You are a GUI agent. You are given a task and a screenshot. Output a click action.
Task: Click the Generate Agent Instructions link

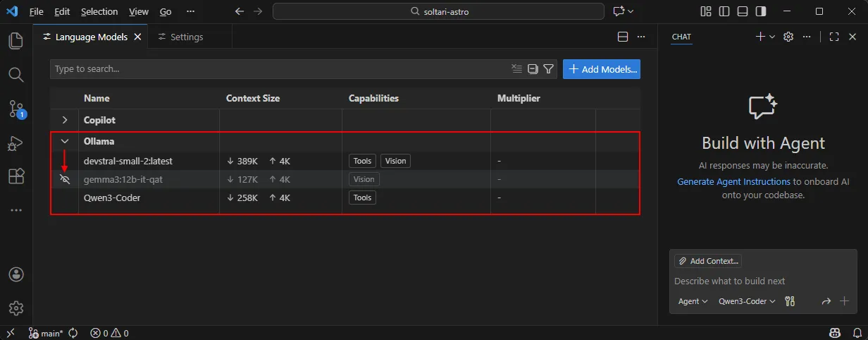pyautogui.click(x=733, y=182)
